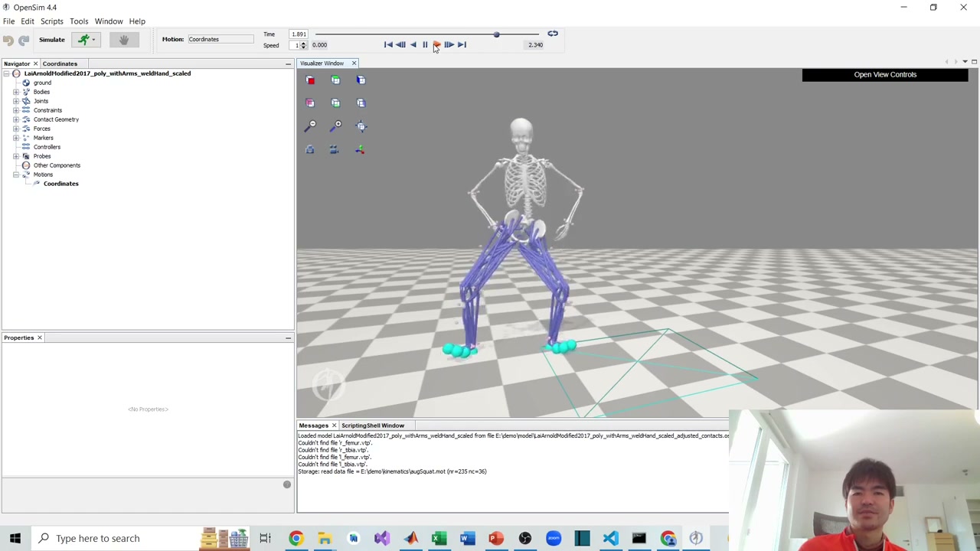
Task: Select Other Components tree item
Action: coord(57,165)
